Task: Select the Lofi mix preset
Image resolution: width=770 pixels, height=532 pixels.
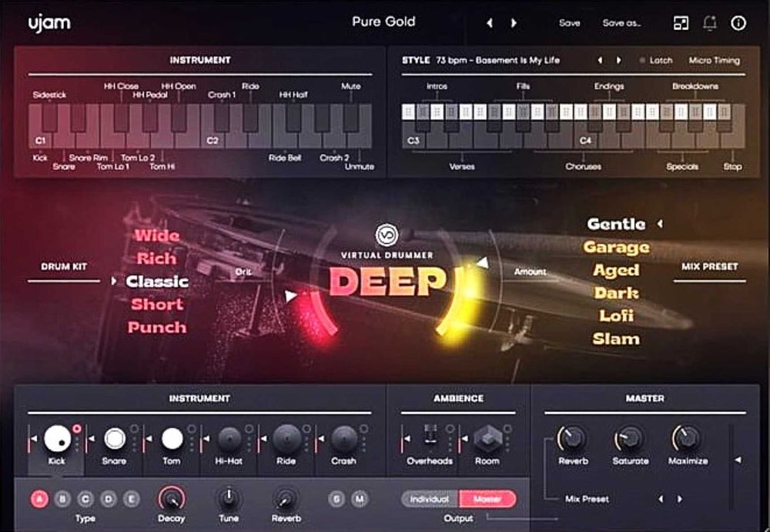Action: pos(616,316)
